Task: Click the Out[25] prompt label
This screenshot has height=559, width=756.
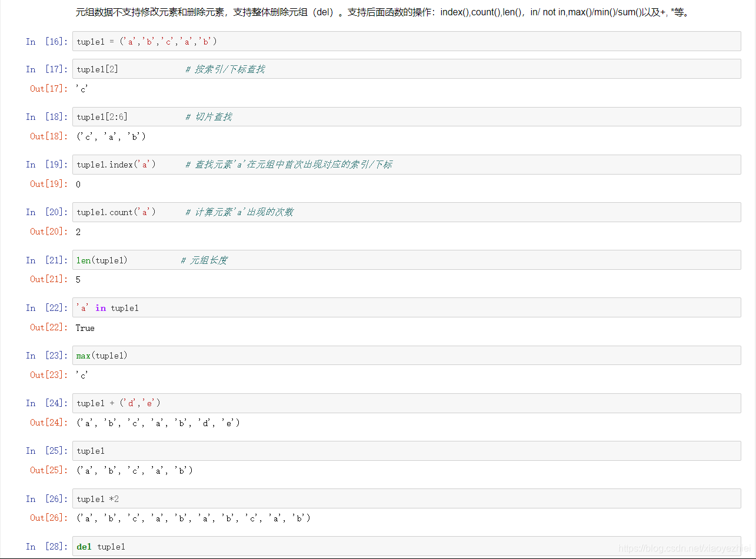Action: tap(49, 470)
